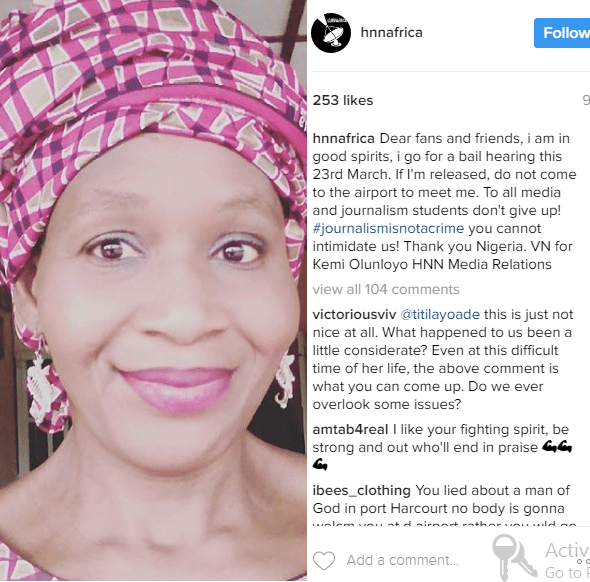The image size is (590, 582).
Task: Open the #journalismisnotacrime hashtag
Action: [388, 228]
